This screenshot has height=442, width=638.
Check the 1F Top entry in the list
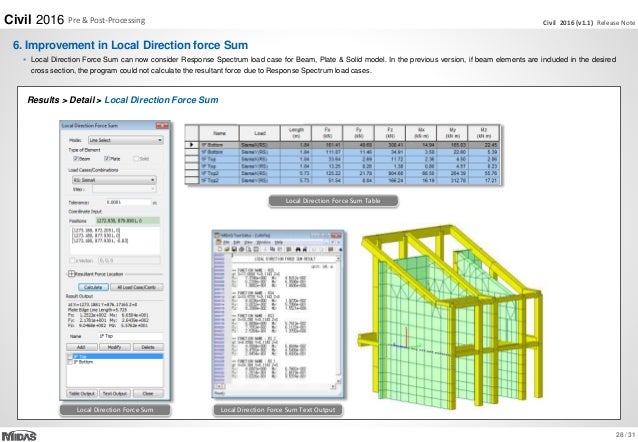(70, 357)
